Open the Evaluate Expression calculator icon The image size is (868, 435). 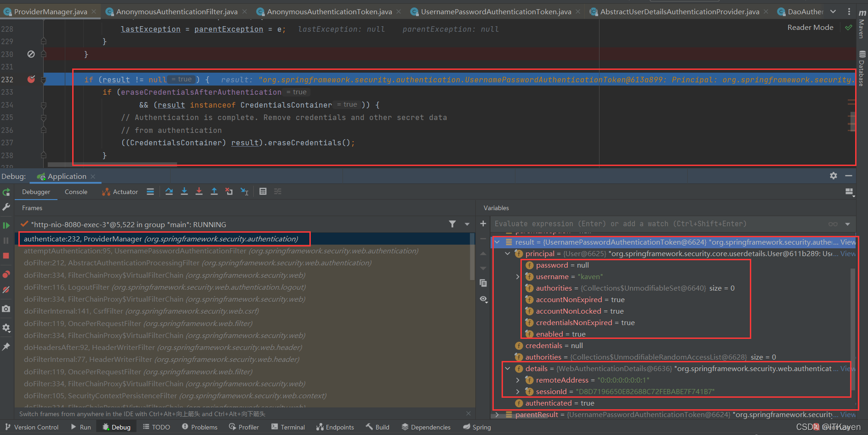263,191
